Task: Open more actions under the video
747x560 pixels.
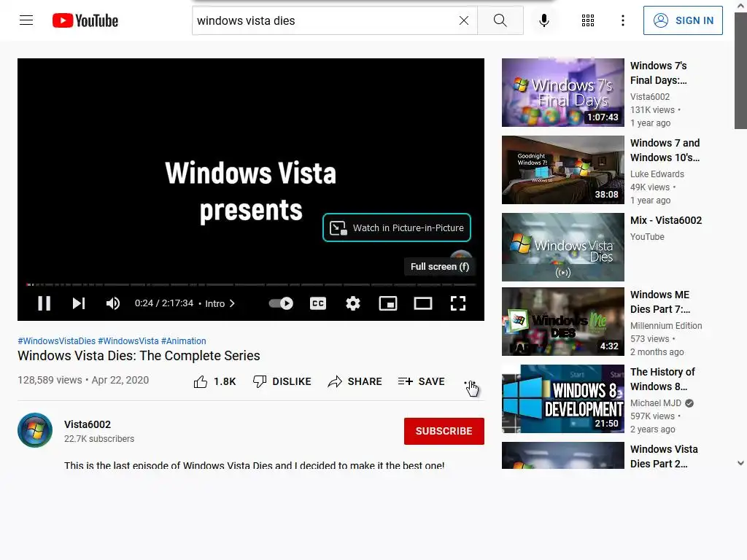Action: tap(470, 382)
